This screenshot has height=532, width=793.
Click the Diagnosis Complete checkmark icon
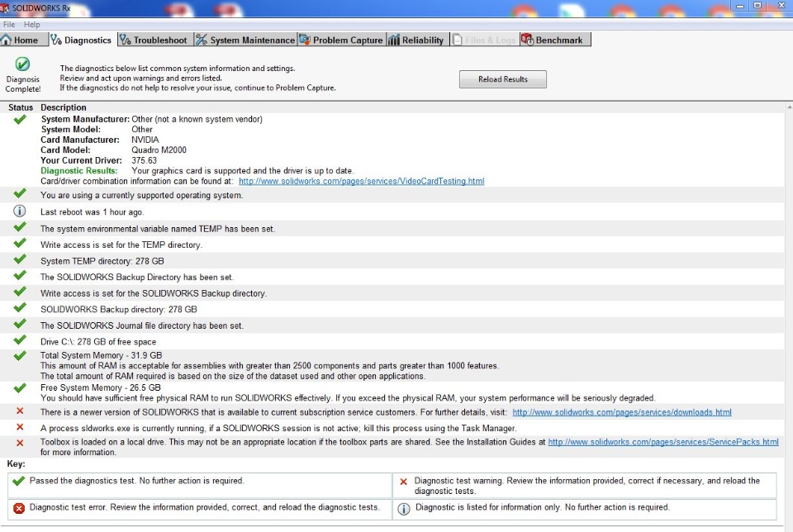[22, 64]
